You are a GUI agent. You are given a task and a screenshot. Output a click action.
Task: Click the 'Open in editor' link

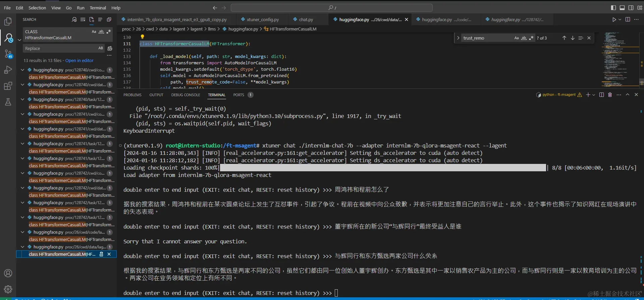coord(79,61)
